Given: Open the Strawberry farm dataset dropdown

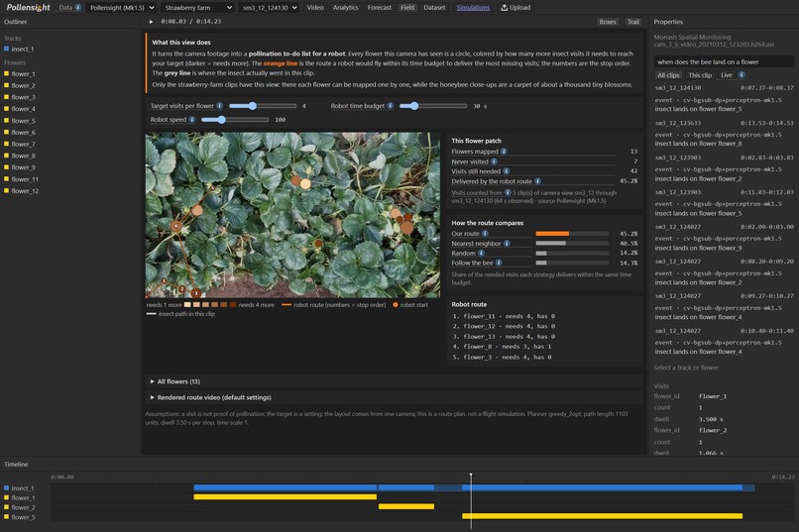Looking at the screenshot, I should (197, 8).
